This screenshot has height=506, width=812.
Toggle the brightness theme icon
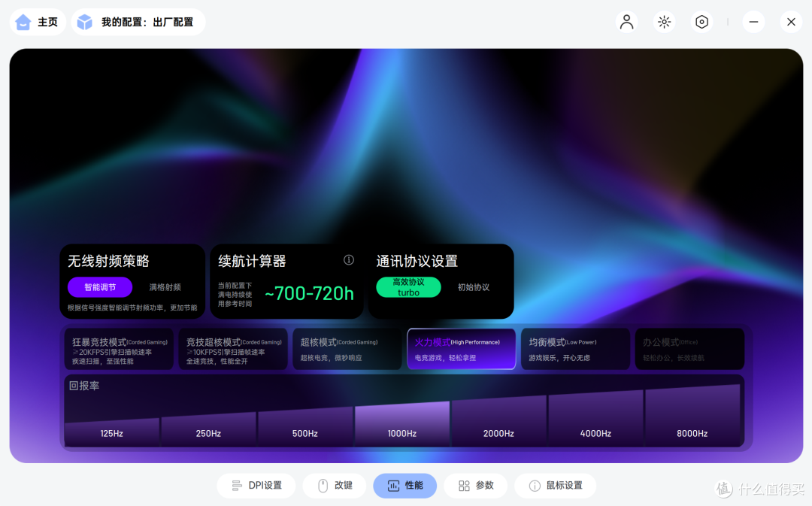click(x=665, y=23)
